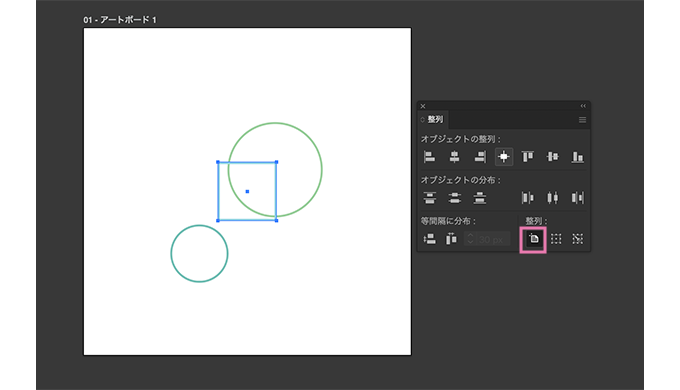Click the Vertical Distribute Center icon
Viewport: 680px width, 390px height.
[x=454, y=198]
